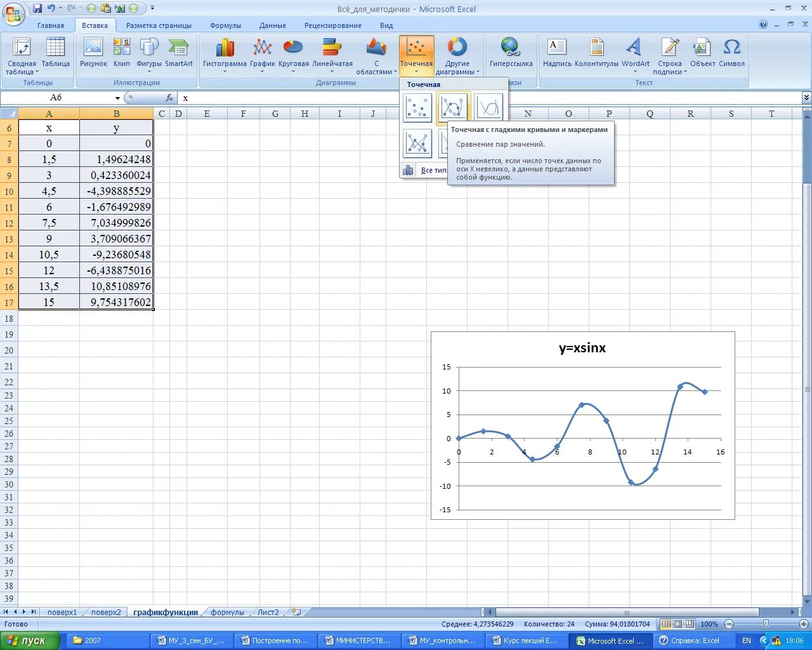The height and width of the screenshot is (650, 812).
Task: Open the WordArt gallery
Action: pos(635,56)
